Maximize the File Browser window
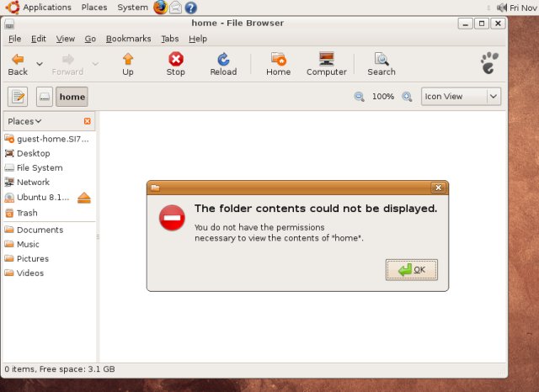The image size is (539, 392). 482,24
